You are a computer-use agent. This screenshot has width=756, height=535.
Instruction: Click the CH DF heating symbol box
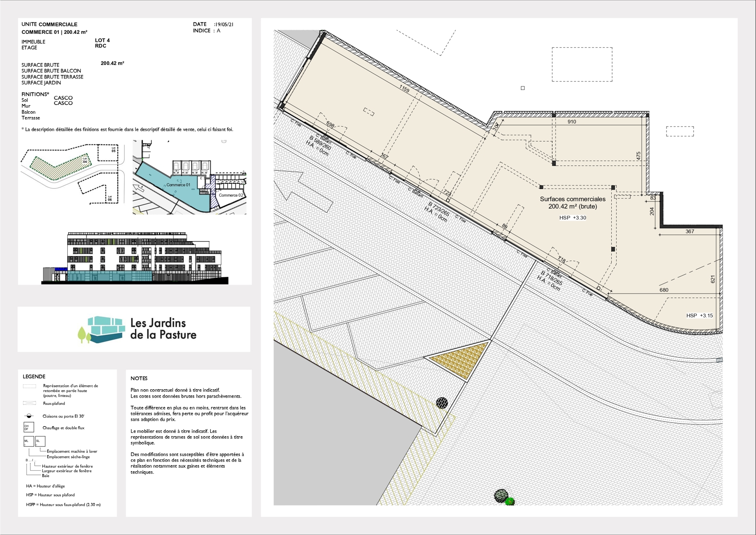click(29, 428)
